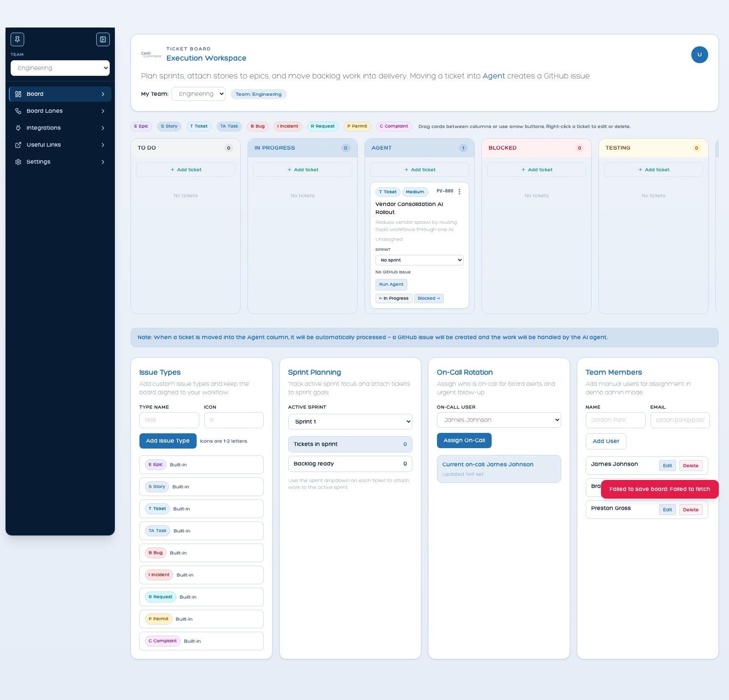Open the Active Sprint dropdown showing Sprint 1
729x700 pixels.
[x=350, y=421]
